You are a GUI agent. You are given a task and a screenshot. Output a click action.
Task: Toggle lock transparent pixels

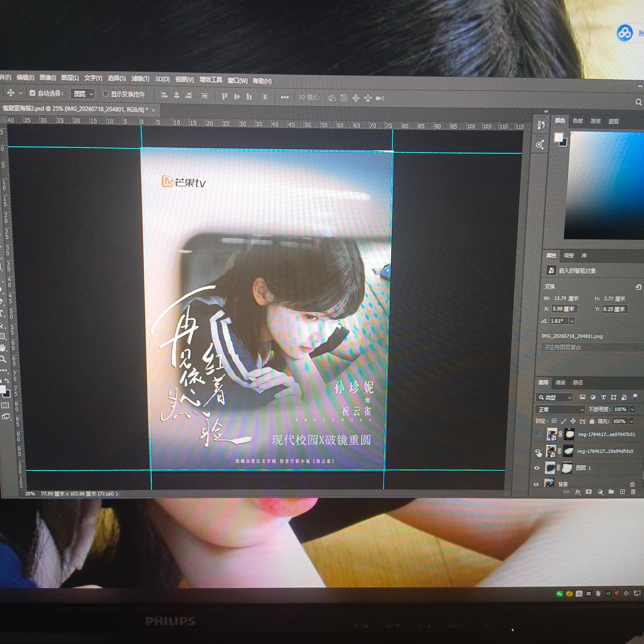click(554, 421)
